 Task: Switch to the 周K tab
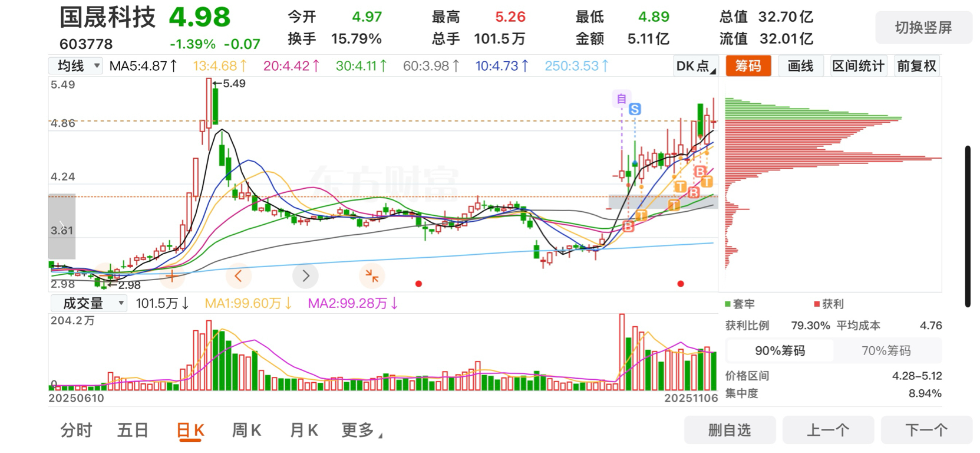[246, 431]
